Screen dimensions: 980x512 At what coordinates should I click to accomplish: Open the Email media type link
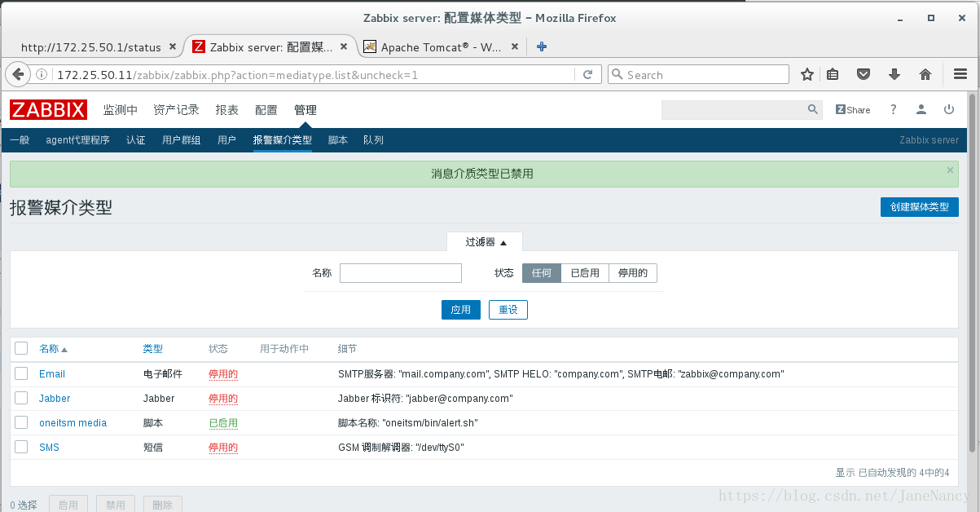[52, 374]
